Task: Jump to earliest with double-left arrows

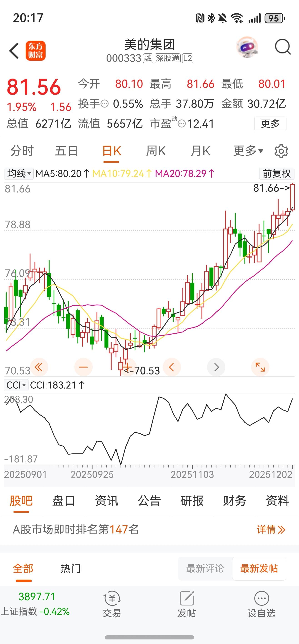Action: coord(39,367)
